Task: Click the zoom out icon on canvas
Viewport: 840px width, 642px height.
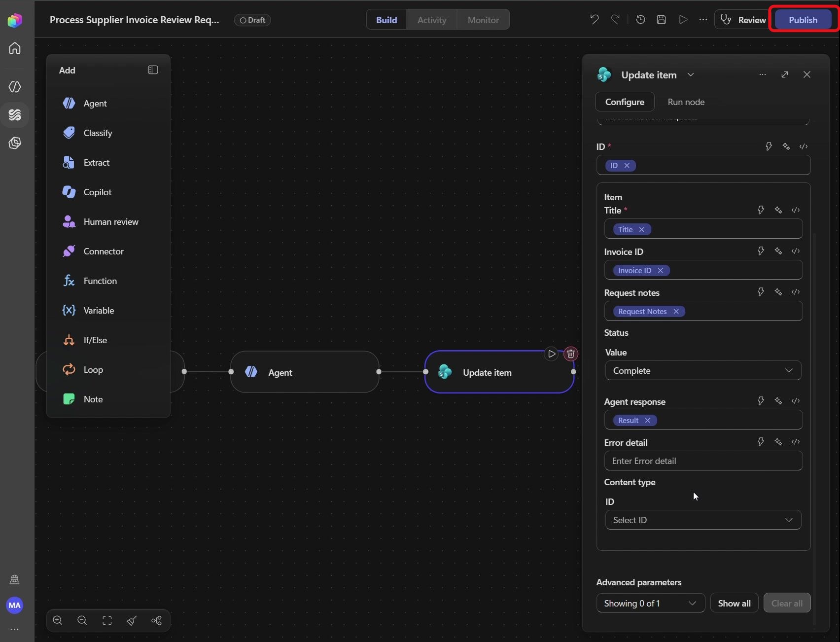Action: [x=82, y=620]
